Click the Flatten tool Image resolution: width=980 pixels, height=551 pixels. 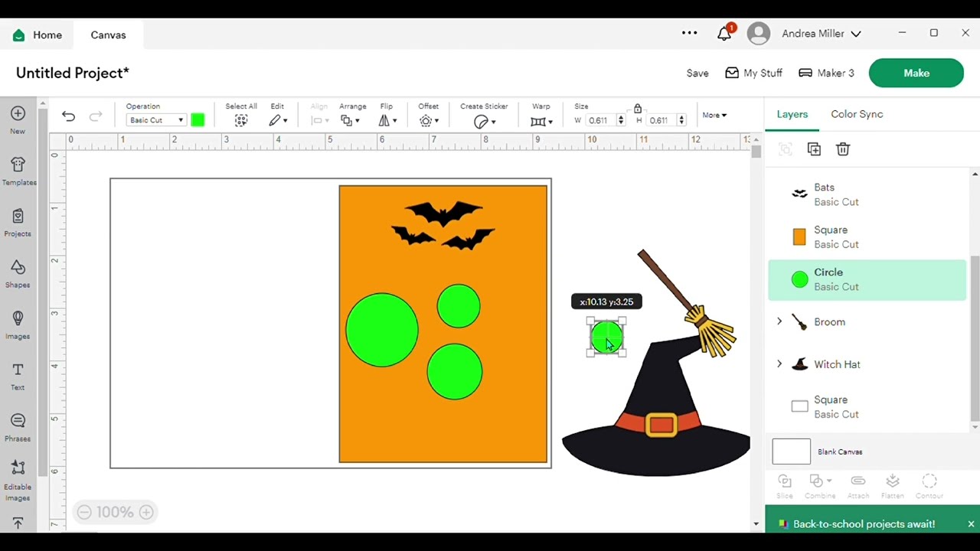893,486
